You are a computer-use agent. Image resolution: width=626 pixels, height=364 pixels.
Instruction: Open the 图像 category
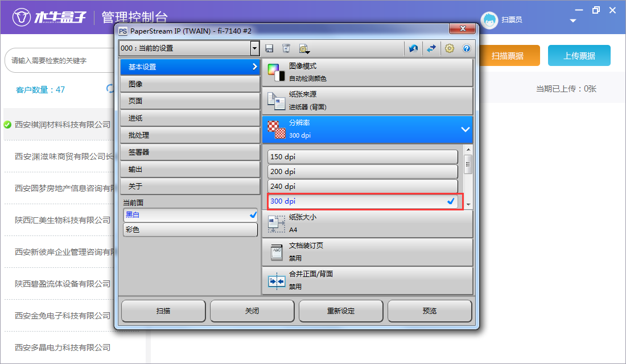(190, 84)
